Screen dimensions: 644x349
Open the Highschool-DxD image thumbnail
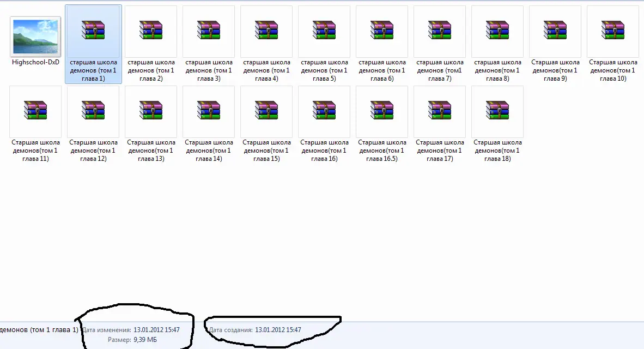coord(36,37)
